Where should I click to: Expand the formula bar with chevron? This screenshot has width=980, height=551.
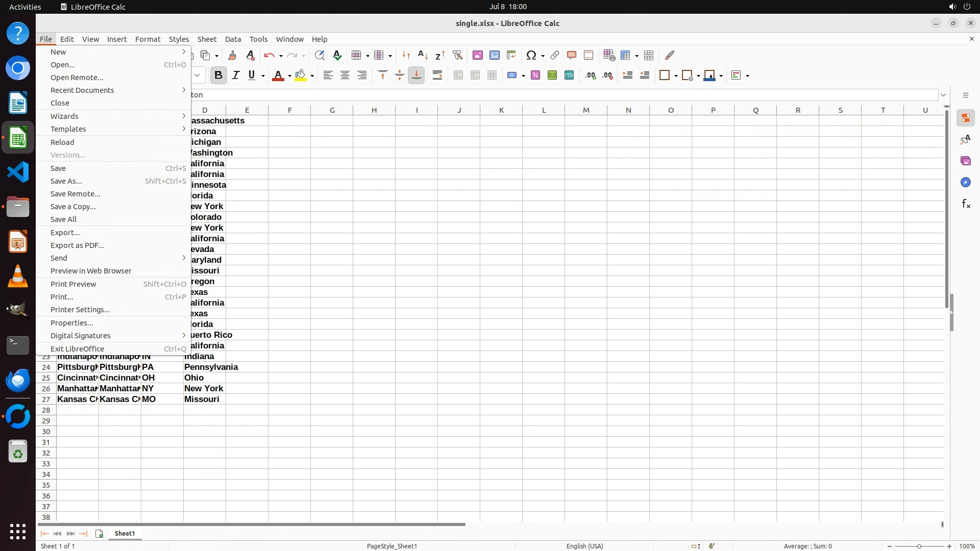click(x=943, y=95)
